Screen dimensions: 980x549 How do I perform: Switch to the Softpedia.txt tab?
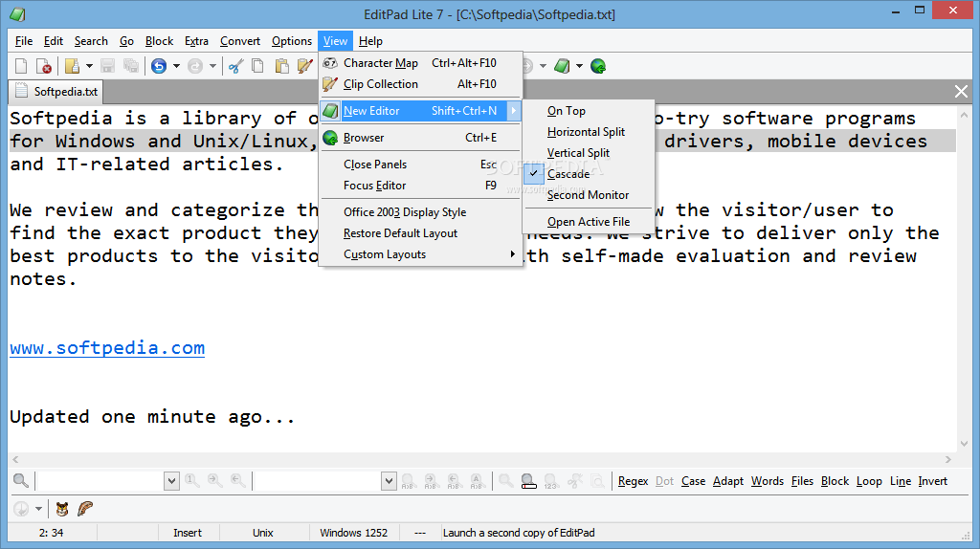[x=56, y=92]
